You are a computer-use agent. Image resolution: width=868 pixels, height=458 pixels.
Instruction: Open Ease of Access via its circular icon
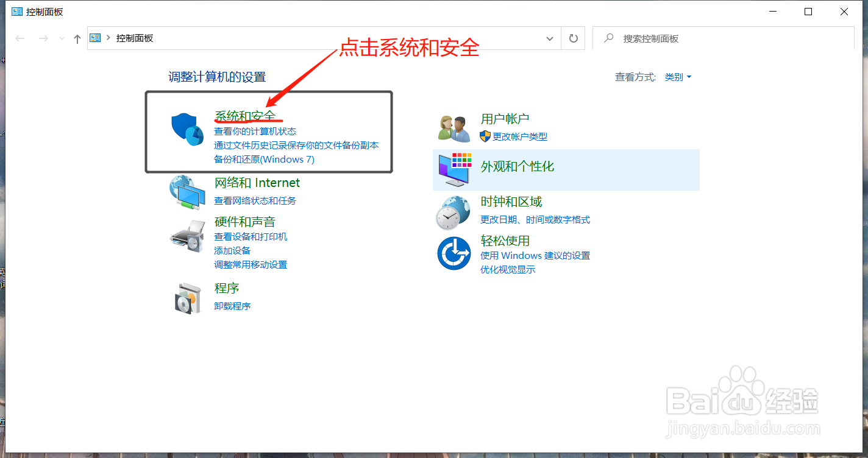(x=453, y=253)
